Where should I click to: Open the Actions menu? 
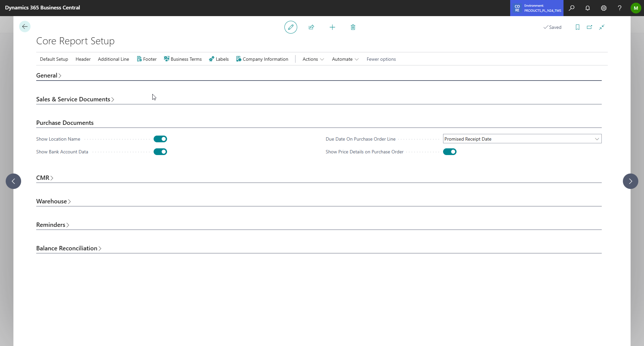313,59
